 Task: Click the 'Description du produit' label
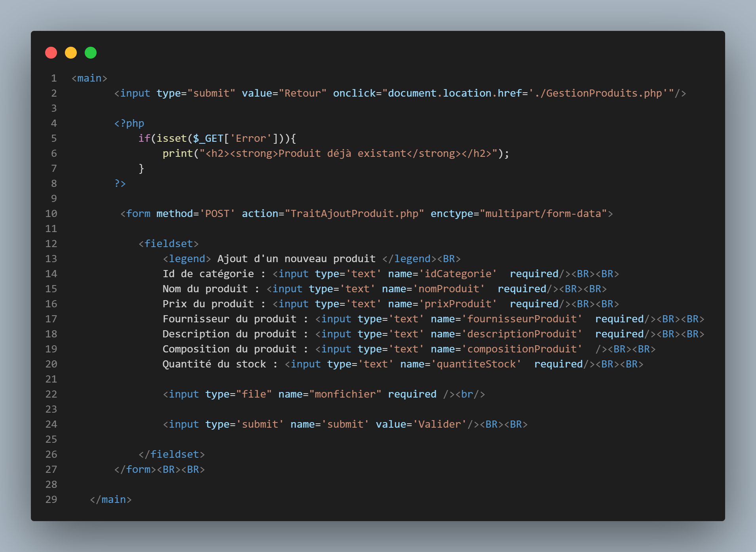[230, 334]
